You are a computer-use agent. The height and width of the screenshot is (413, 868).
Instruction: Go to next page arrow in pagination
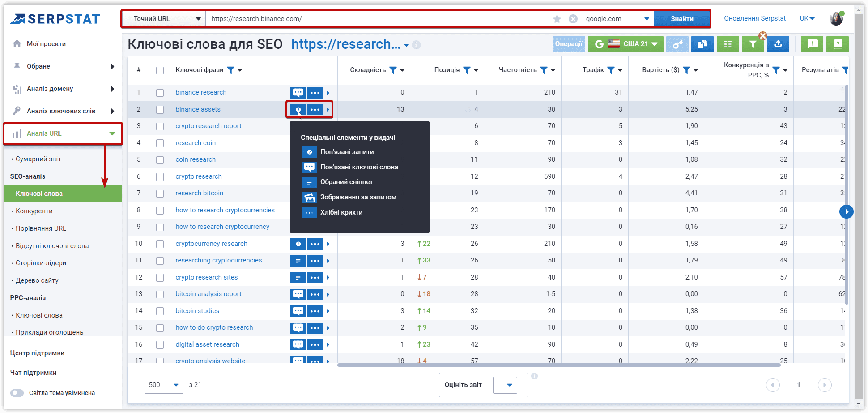pyautogui.click(x=825, y=385)
